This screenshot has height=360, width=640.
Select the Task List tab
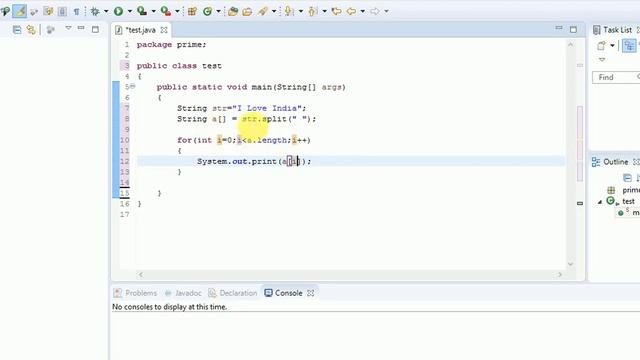pos(612,30)
